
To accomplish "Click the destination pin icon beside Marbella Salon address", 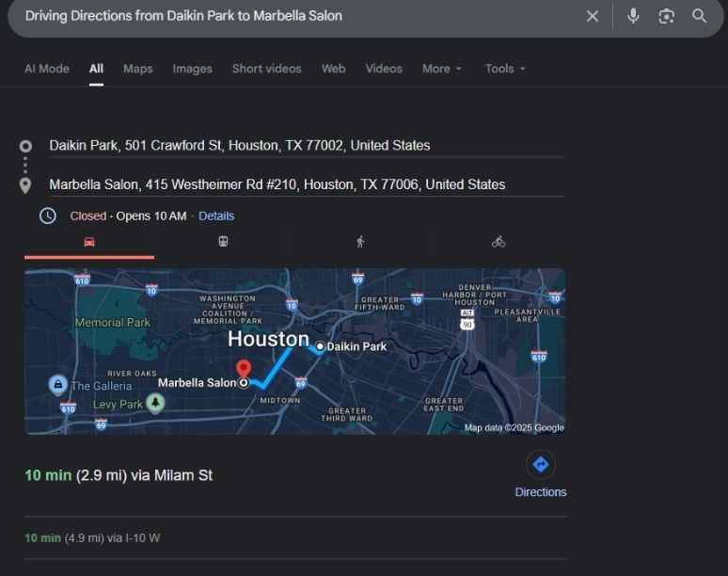I will [x=25, y=185].
